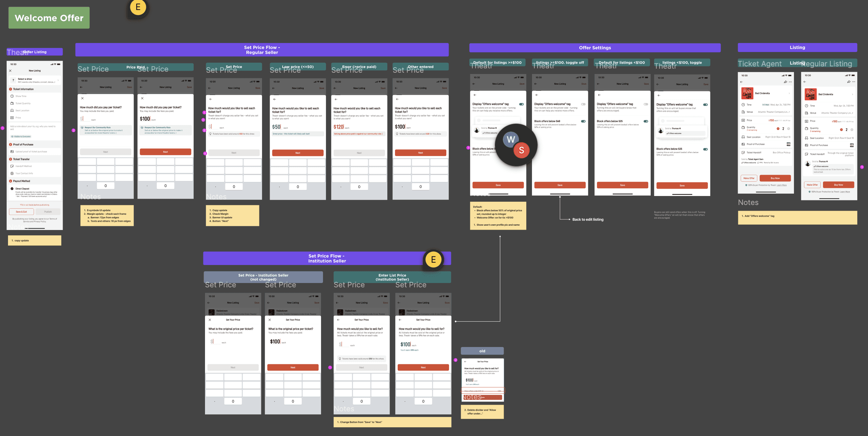Click share icon in Ticket Agent listing
This screenshot has width=868, height=436.
pyautogui.click(x=785, y=82)
